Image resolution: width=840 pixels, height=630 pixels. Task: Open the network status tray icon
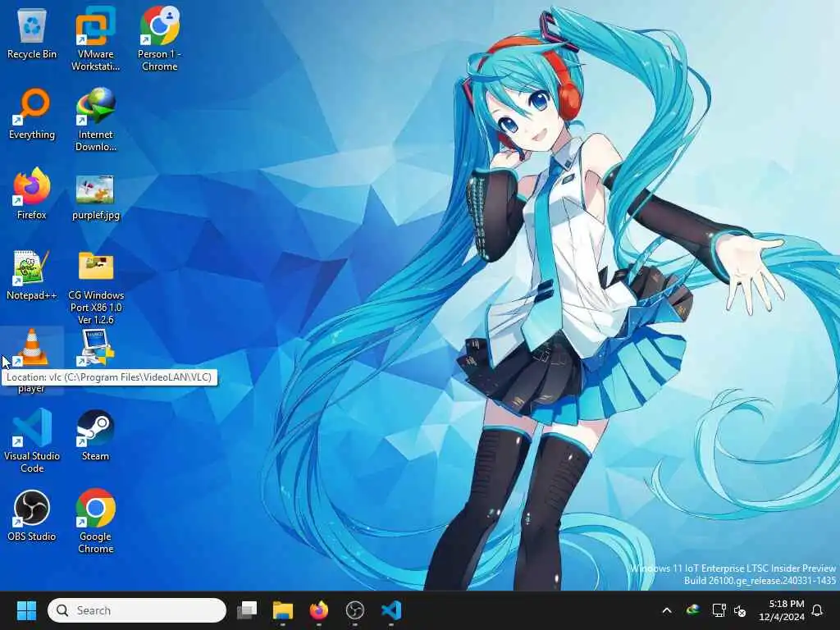[719, 610]
